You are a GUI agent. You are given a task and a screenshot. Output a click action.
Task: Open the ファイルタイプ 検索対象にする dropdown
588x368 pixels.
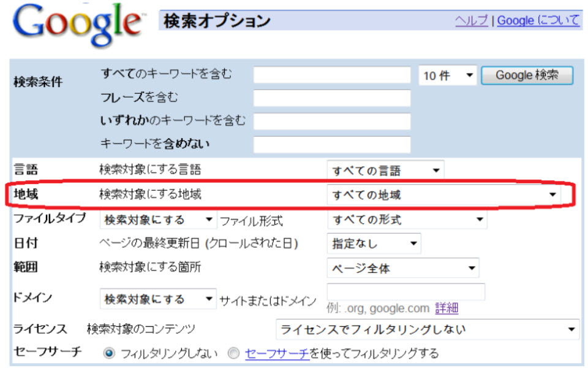(x=158, y=219)
